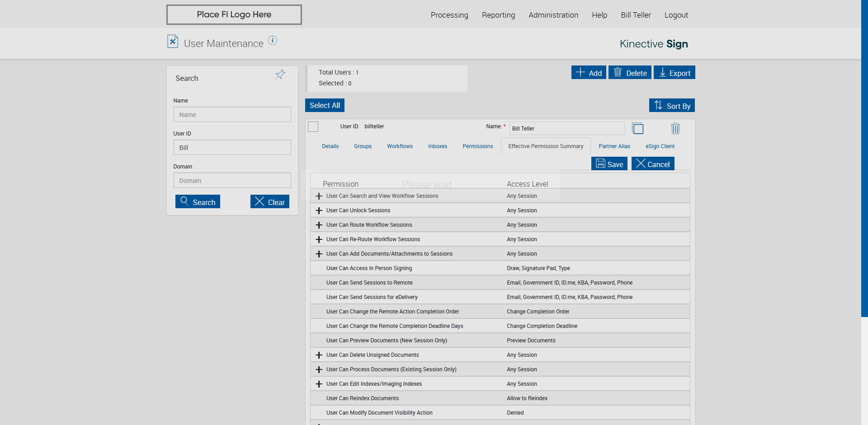The height and width of the screenshot is (425, 868).
Task: Click 'User Can Send Sessions for eDelivery'
Action: coord(372,297)
